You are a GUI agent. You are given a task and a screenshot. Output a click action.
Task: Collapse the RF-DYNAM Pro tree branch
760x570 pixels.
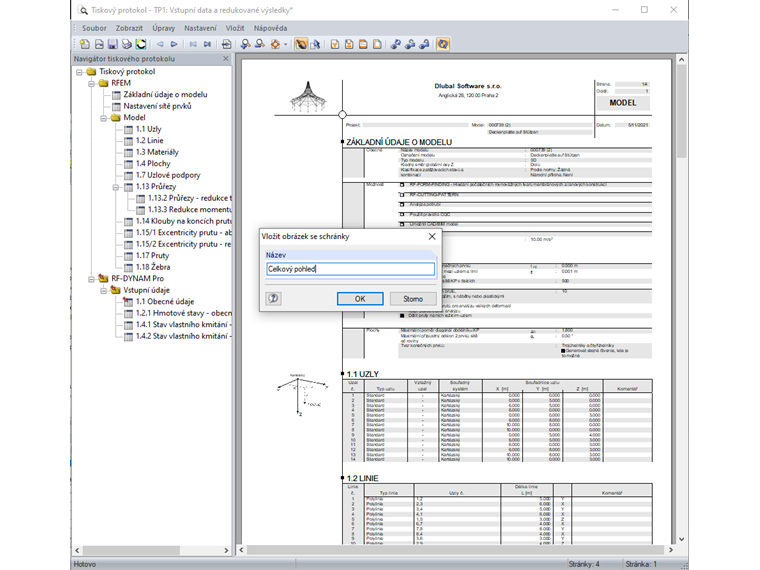pyautogui.click(x=90, y=279)
